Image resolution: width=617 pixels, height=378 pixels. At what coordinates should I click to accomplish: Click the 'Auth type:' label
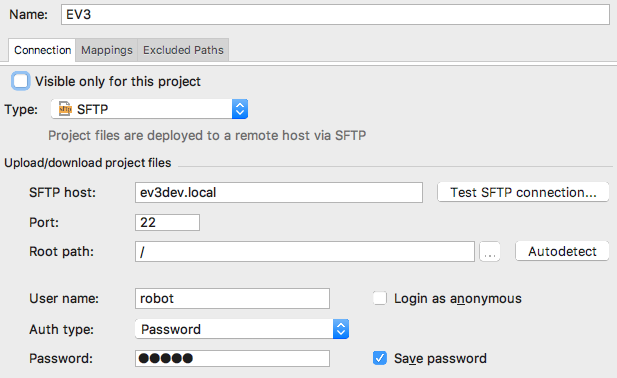[61, 329]
